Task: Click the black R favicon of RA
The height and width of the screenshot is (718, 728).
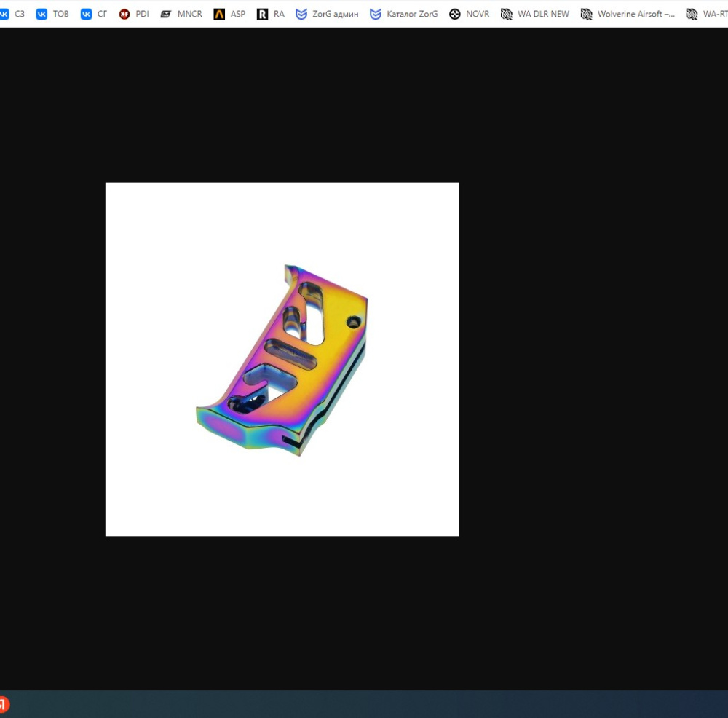Action: tap(262, 14)
